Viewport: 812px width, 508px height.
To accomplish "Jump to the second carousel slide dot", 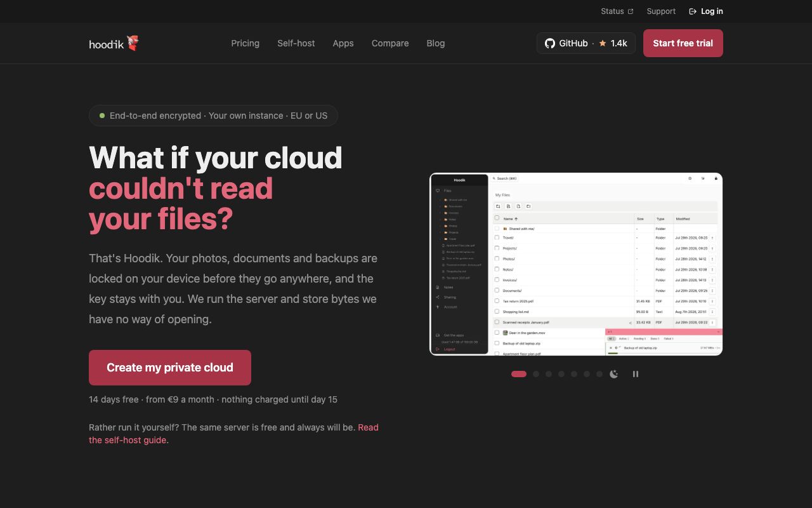I will click(536, 374).
